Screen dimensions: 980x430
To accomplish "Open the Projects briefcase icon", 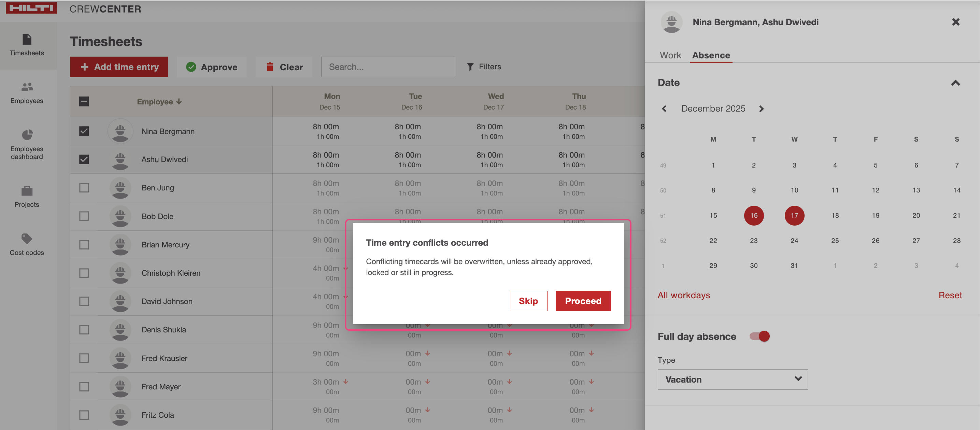I will click(x=27, y=190).
